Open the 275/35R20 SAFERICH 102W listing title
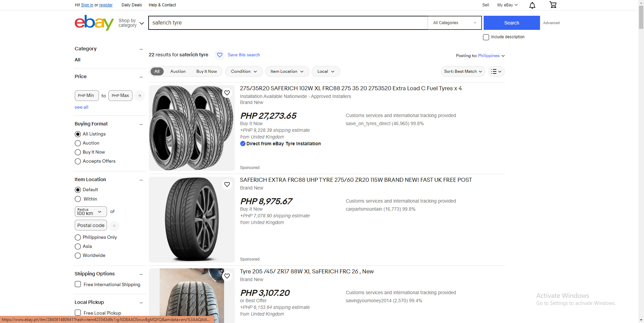Screen dimensions: 644x323 coord(351,89)
